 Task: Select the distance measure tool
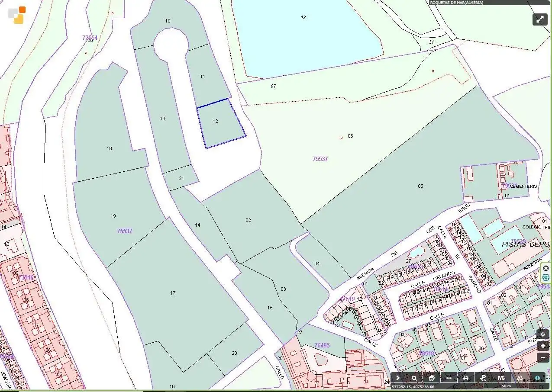click(x=449, y=378)
